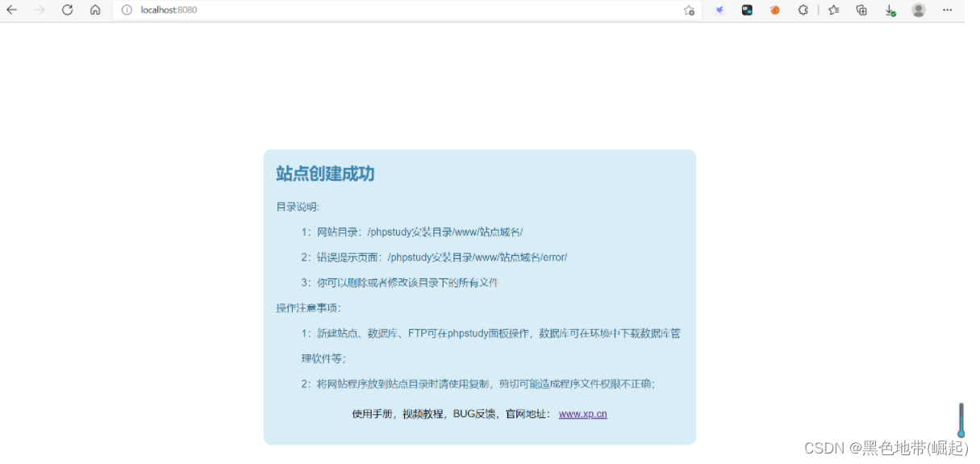This screenshot has width=980, height=464.
Task: Click the 操作注意事项 label
Action: point(308,308)
